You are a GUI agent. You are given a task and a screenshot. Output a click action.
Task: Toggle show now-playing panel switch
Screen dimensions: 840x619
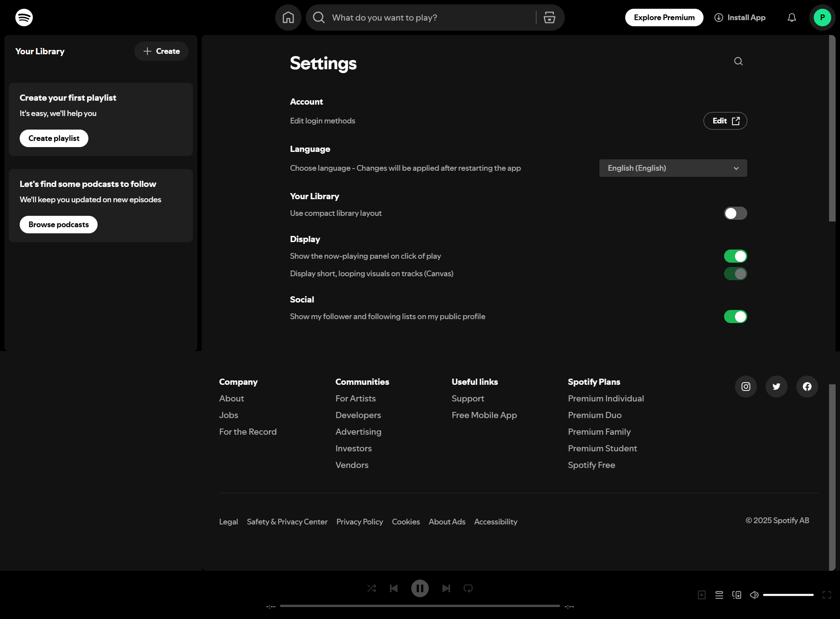[735, 256]
